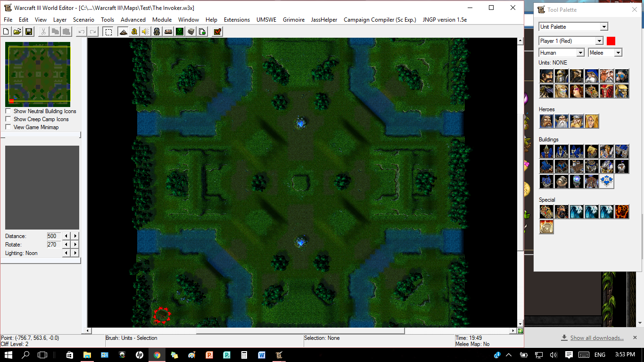Click map view's vertical scrollbar down arrow

pos(520,324)
